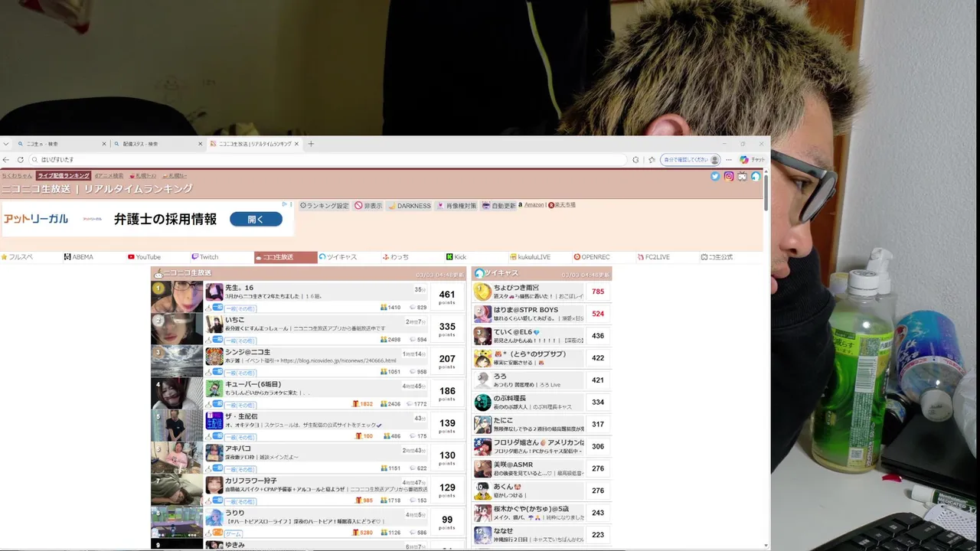Image resolution: width=980 pixels, height=551 pixels.
Task: Click the TwitCasting icon at header's right end
Action: pyautogui.click(x=755, y=176)
